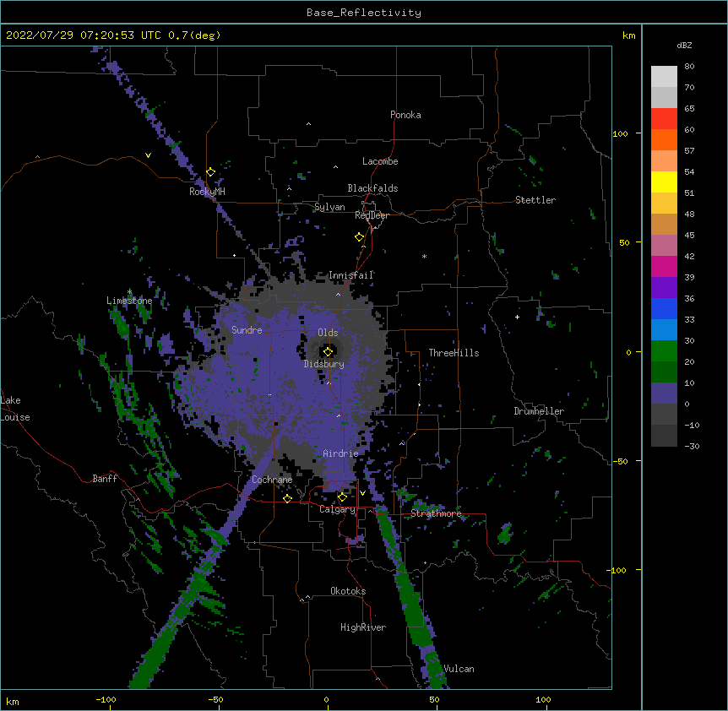Click the HighRiver label
Screen dimensions: 728x711
[363, 627]
